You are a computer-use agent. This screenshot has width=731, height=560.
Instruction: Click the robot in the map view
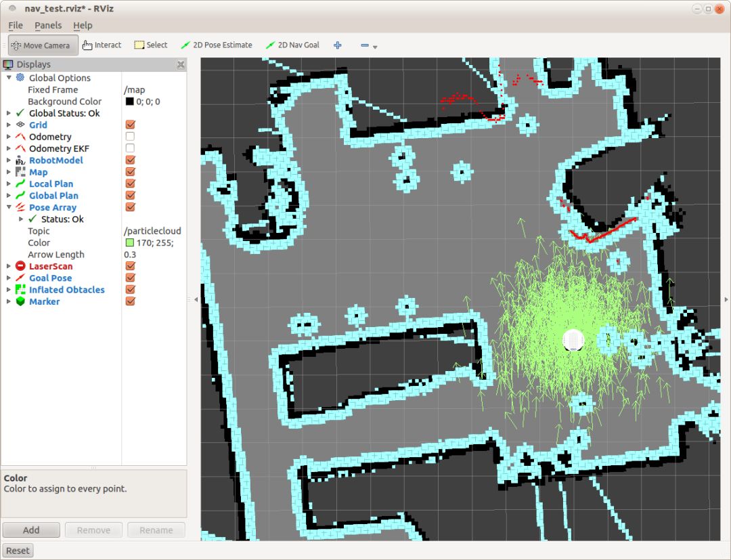point(573,340)
